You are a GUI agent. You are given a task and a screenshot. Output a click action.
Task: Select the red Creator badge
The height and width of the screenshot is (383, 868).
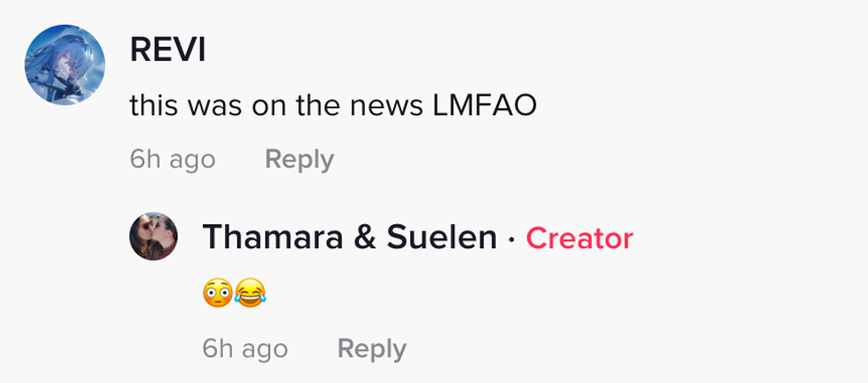click(579, 238)
